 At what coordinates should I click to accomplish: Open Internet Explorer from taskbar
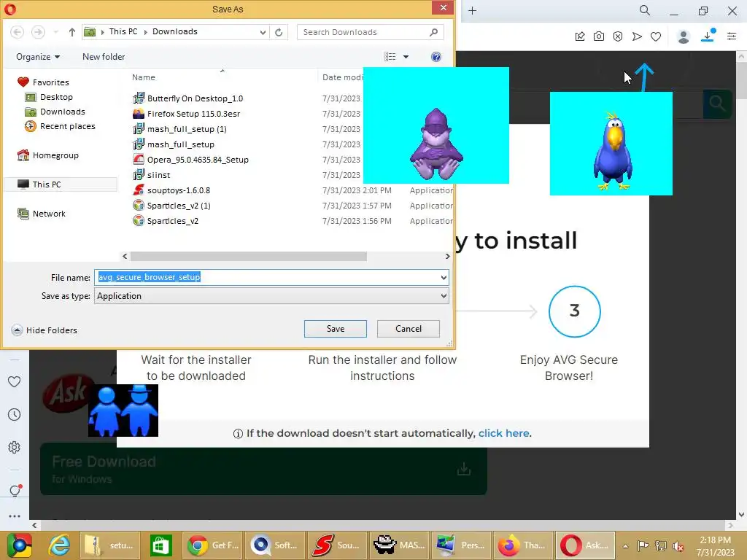(60, 545)
